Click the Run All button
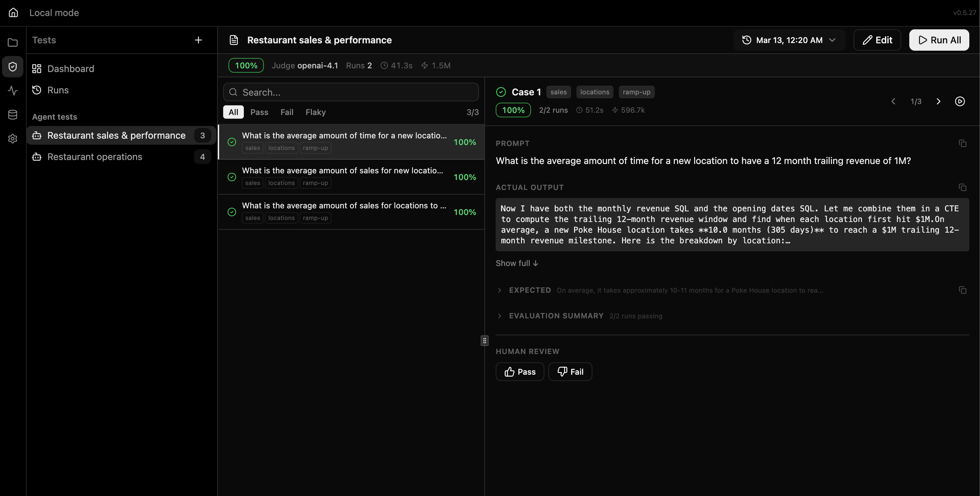This screenshot has height=496, width=980. click(x=939, y=40)
